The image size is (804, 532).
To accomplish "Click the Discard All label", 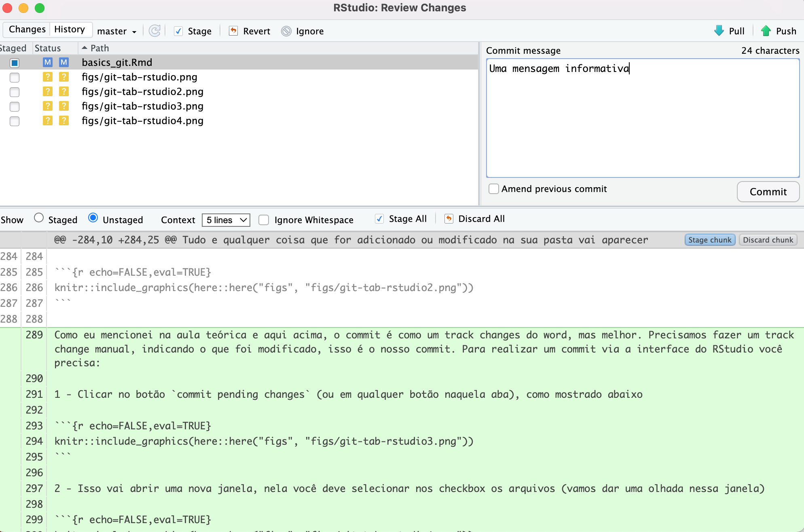I will [481, 219].
